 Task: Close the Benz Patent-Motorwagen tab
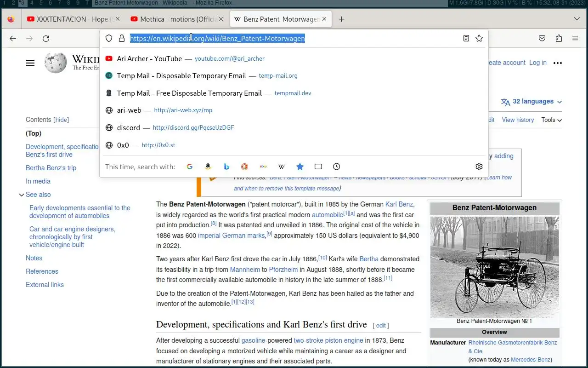[x=324, y=19]
